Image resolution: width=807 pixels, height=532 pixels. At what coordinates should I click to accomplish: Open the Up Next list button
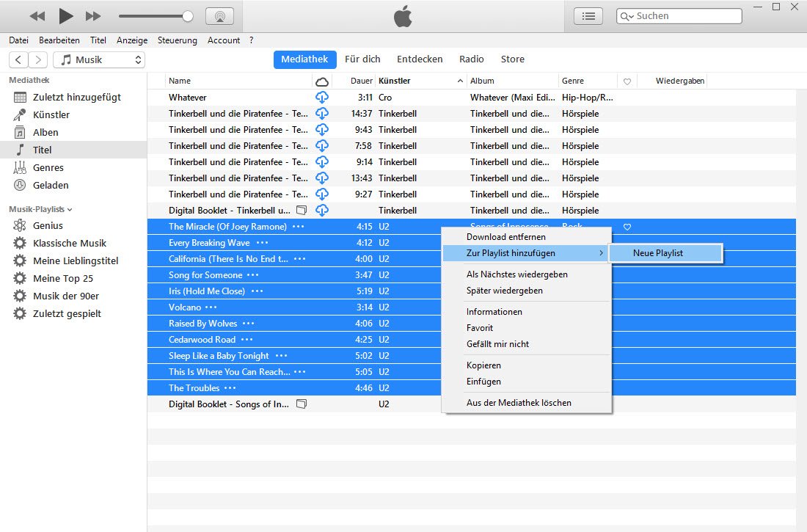[x=588, y=16]
